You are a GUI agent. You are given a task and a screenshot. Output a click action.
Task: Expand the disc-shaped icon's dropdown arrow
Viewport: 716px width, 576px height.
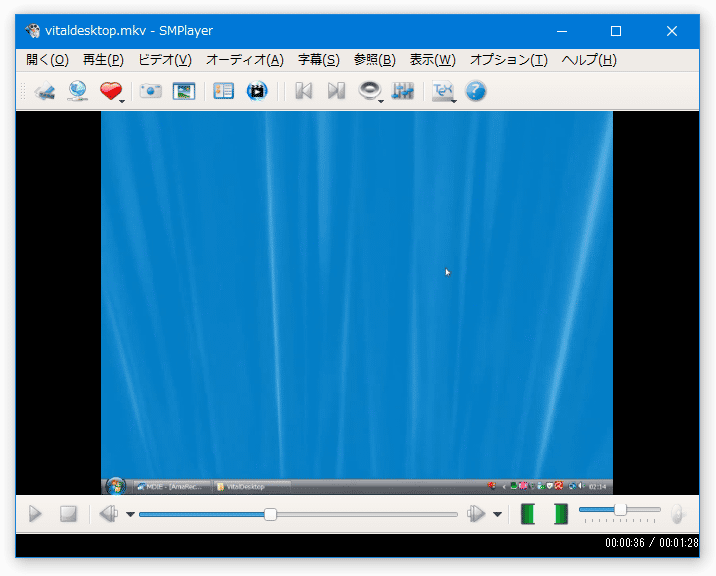point(381,101)
